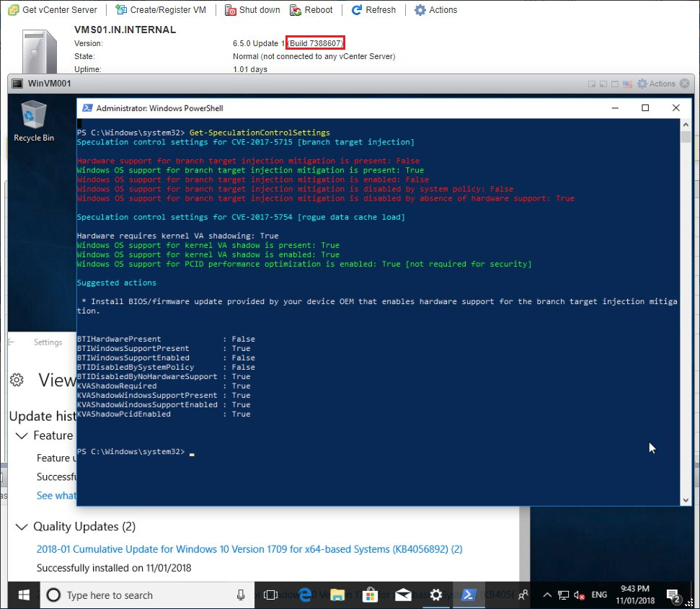The image size is (700, 609).
Task: Refresh the ESXi host view
Action: (x=373, y=10)
